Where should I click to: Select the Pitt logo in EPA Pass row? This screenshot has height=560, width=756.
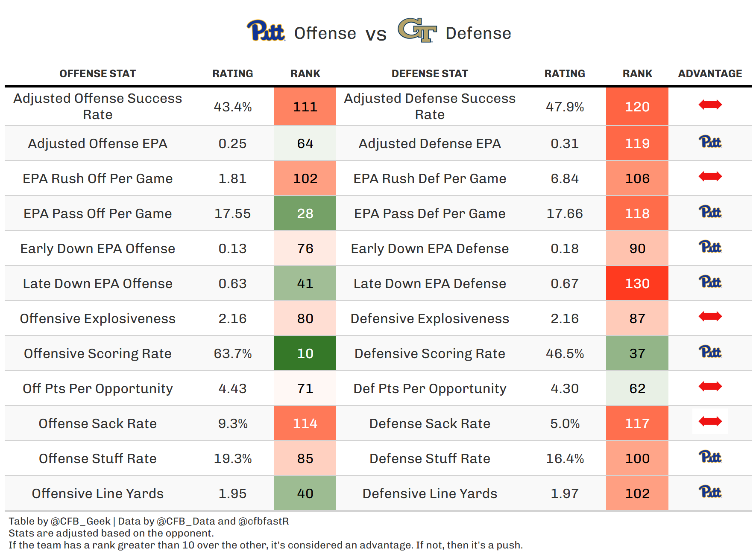[710, 212]
